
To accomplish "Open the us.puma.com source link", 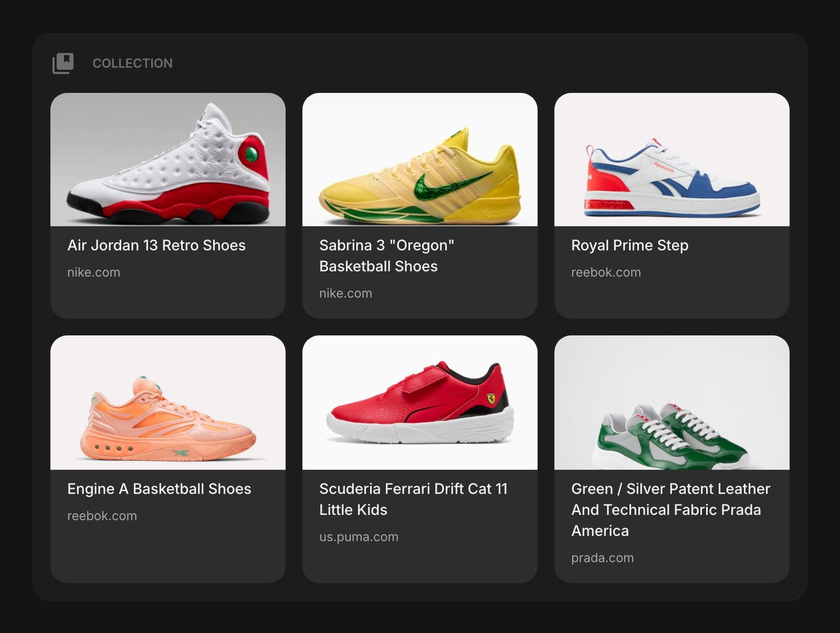I will point(359,537).
